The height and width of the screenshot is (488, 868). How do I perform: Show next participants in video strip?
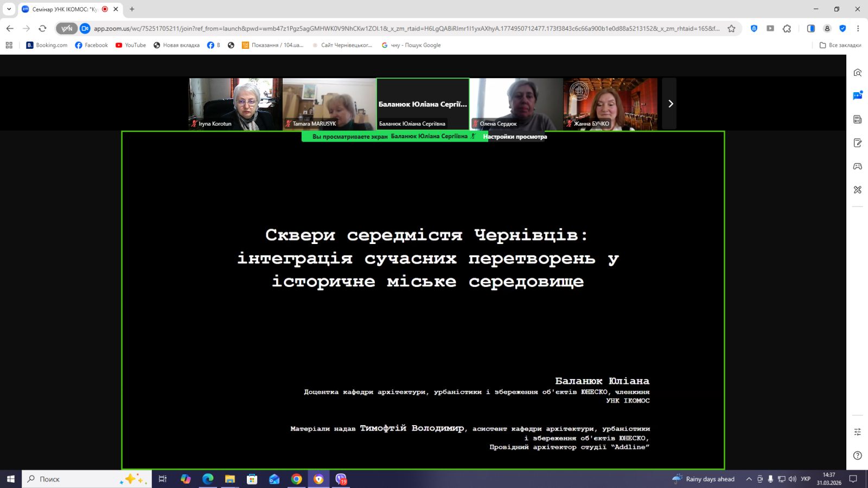[670, 104]
